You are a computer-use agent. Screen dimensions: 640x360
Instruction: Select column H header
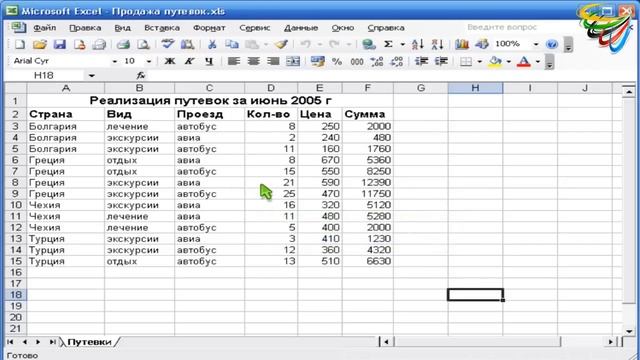tap(475, 88)
